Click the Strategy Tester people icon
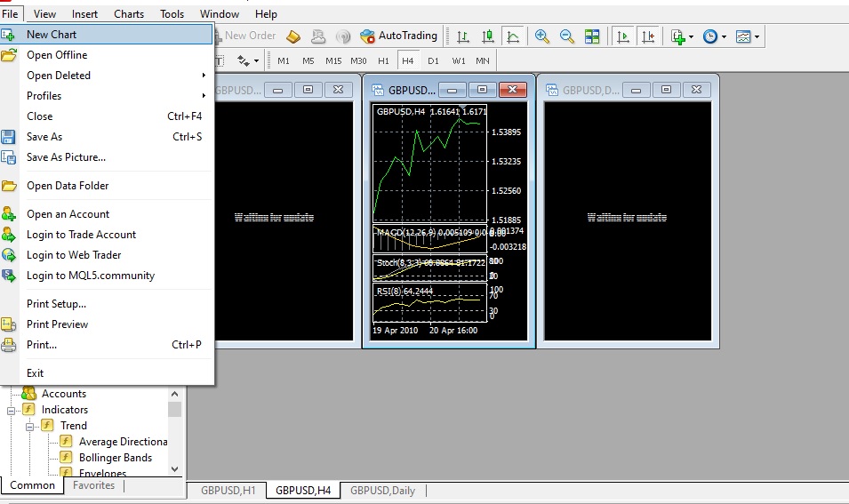Viewport: 849px width, 504px height. click(318, 36)
